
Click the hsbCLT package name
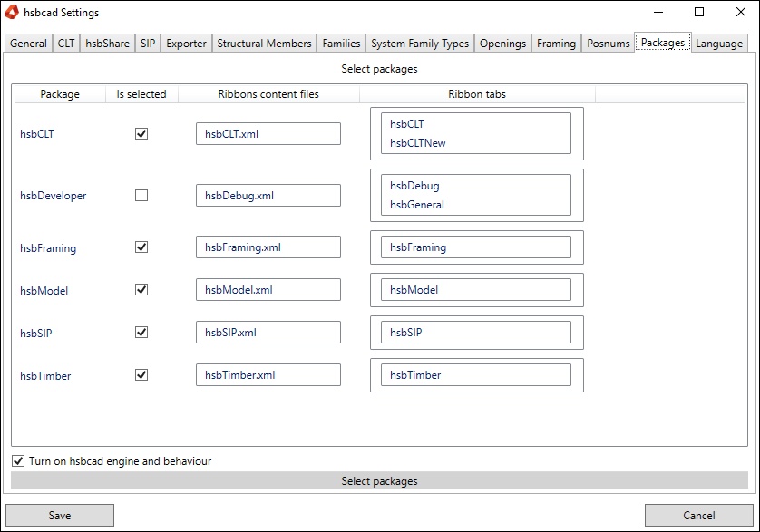37,134
